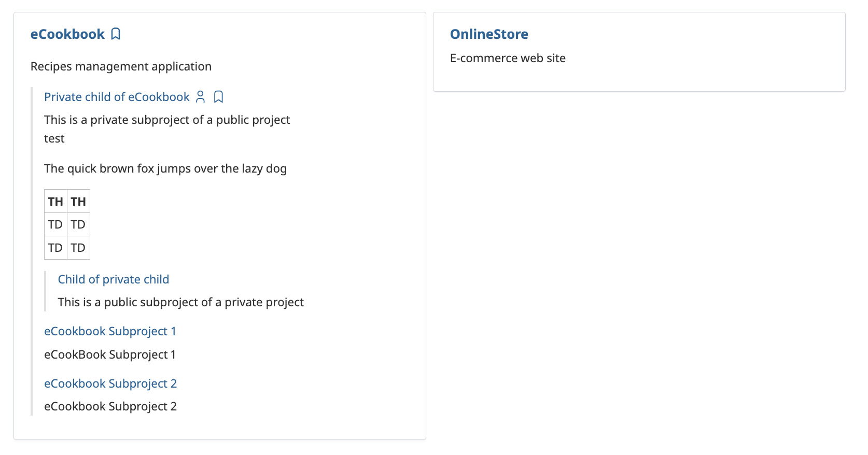Viewport: 868px width, 455px height.
Task: Open the eCookbook project
Action: [67, 34]
